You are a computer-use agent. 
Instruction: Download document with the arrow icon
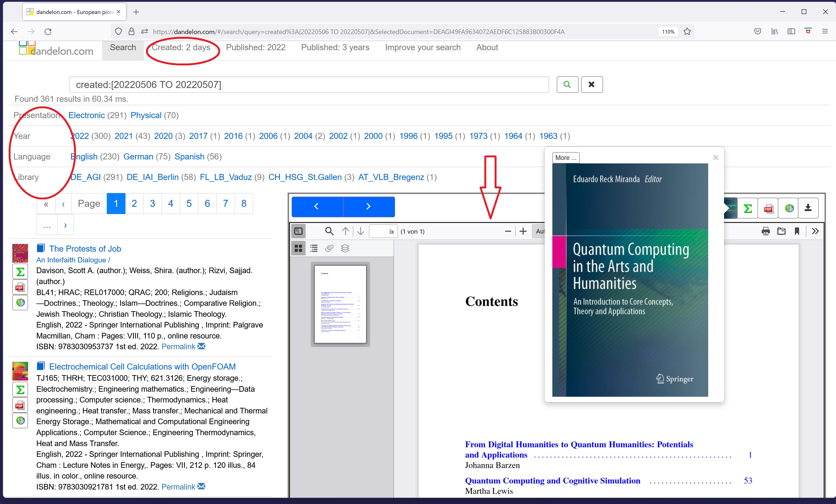click(x=808, y=208)
